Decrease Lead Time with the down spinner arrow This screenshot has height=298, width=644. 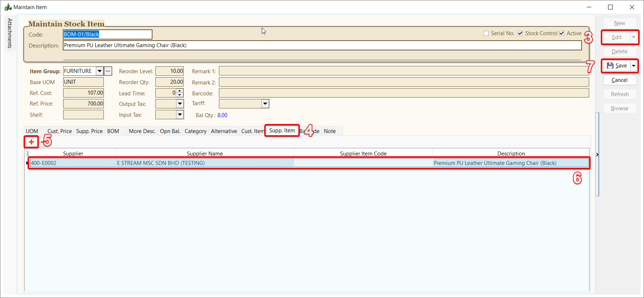tap(180, 95)
